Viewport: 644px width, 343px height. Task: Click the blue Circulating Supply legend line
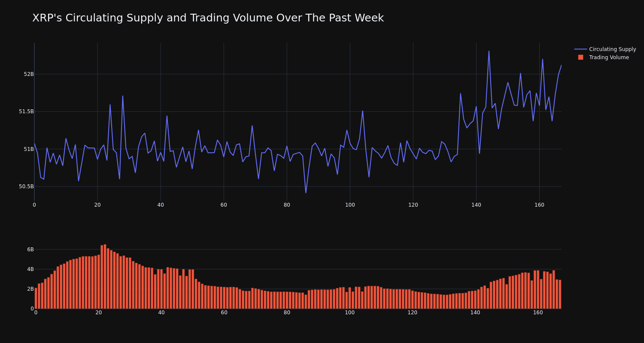tap(580, 49)
